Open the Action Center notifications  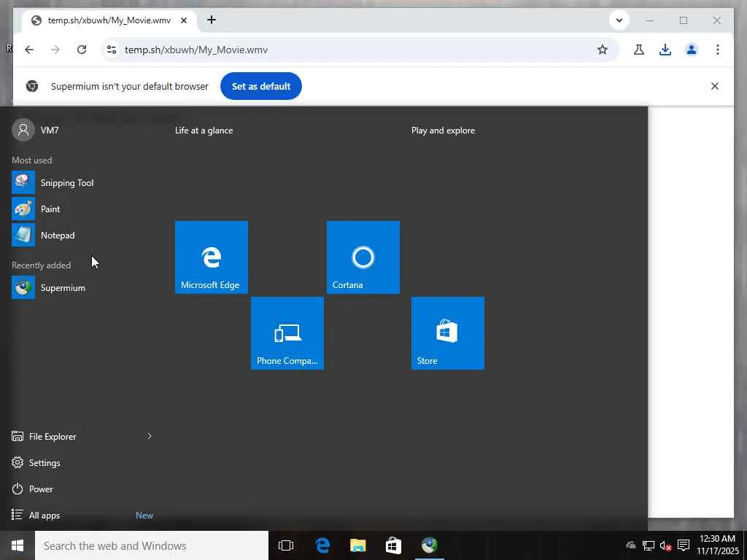pos(684,545)
